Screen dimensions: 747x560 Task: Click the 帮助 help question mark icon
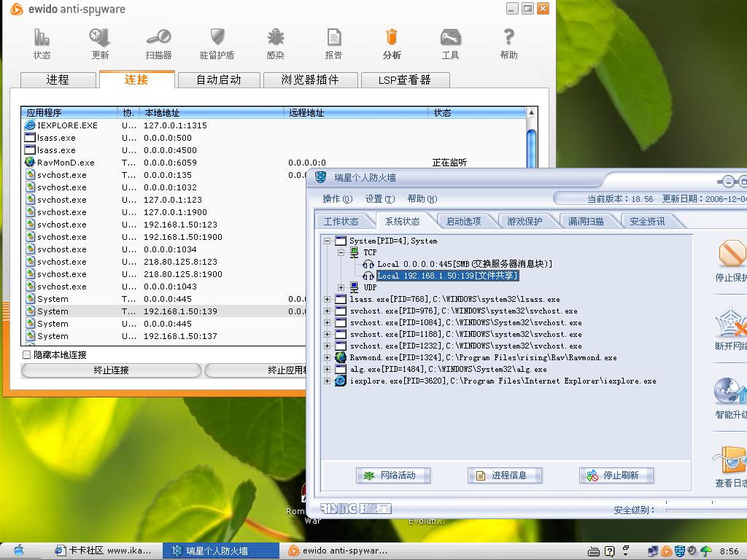[x=508, y=43]
